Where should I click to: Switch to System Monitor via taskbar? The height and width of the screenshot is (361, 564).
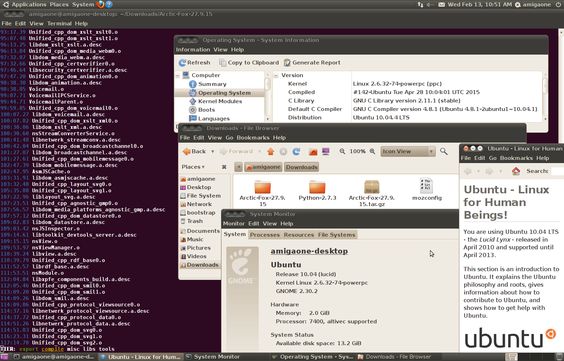(212, 357)
